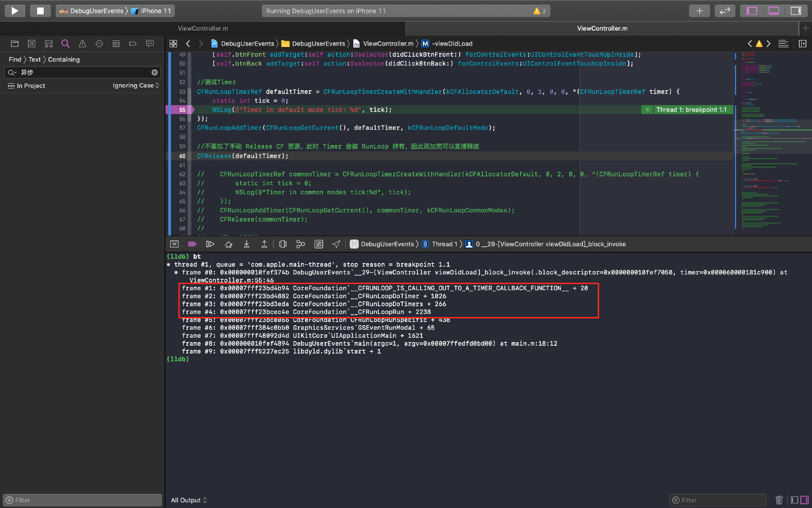Step into in the debugger
Image resolution: width=812 pixels, height=508 pixels.
[246, 244]
